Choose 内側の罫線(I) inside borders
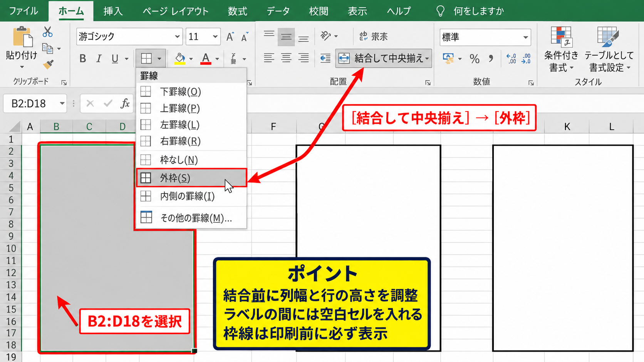644x362 pixels. point(191,196)
